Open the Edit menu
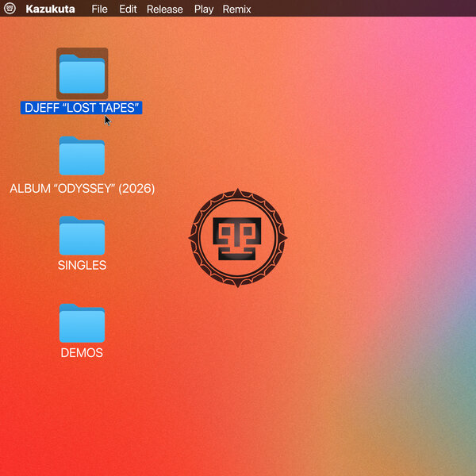The image size is (476, 476). pyautogui.click(x=128, y=10)
